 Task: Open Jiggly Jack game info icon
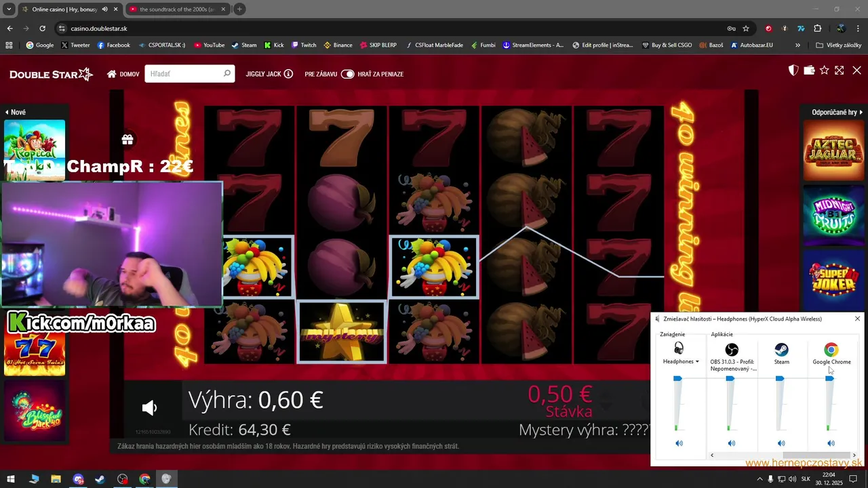(288, 74)
